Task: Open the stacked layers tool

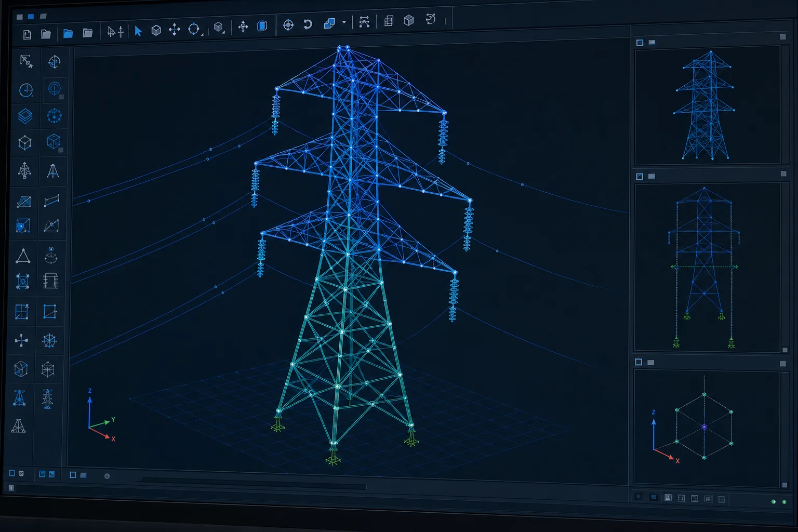Action: [25, 116]
